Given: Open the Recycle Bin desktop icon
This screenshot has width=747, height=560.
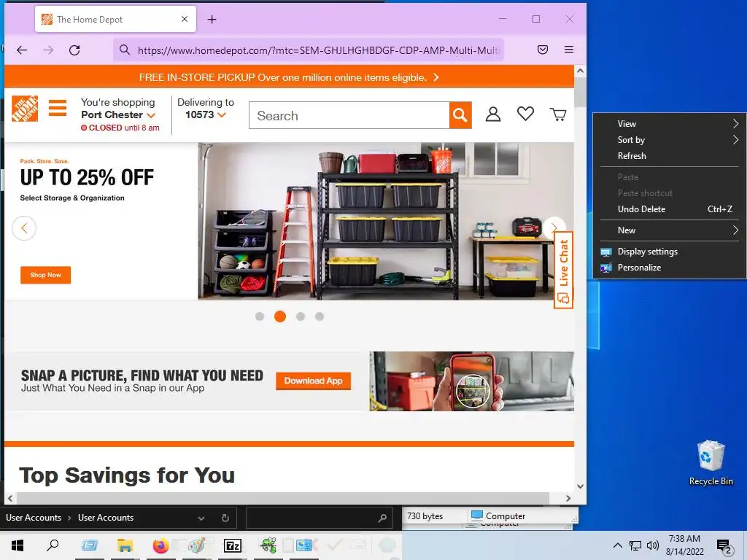Looking at the screenshot, I should (x=711, y=463).
